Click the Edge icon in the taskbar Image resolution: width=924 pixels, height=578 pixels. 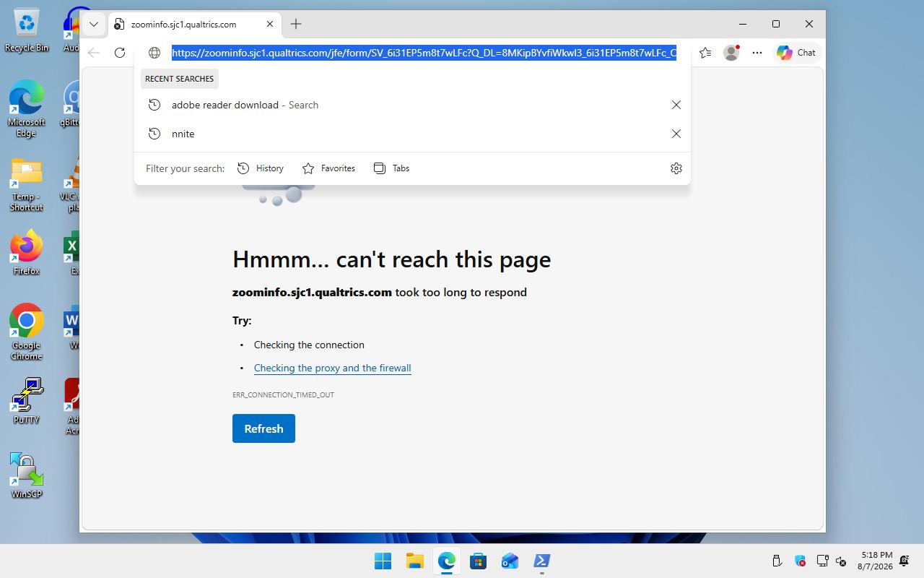(446, 561)
